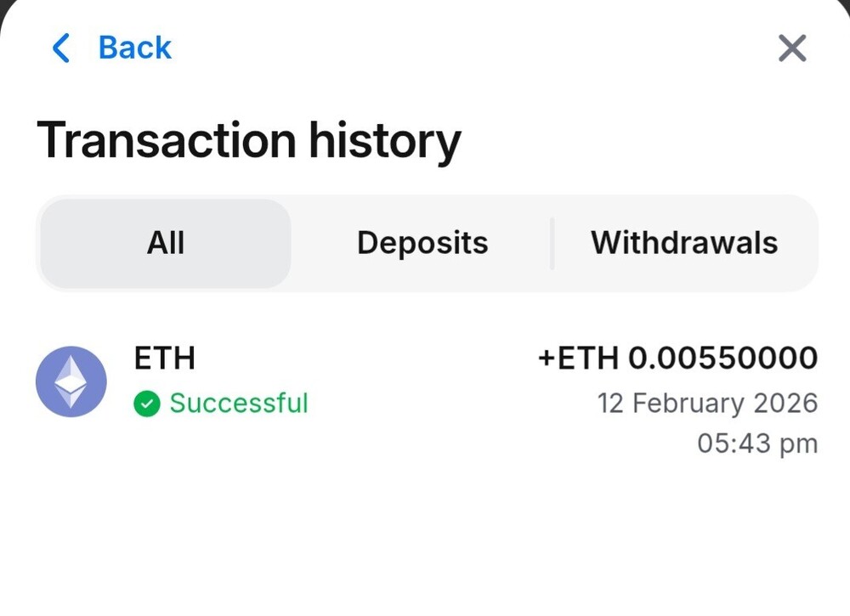Image resolution: width=850 pixels, height=616 pixels.
Task: Click the 12 February 2026 date
Action: point(707,403)
